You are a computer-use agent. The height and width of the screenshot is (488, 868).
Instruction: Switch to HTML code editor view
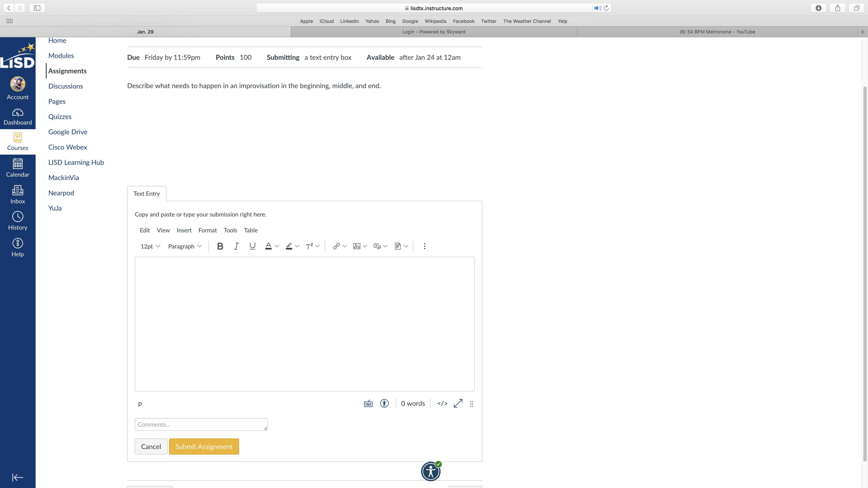(x=442, y=403)
